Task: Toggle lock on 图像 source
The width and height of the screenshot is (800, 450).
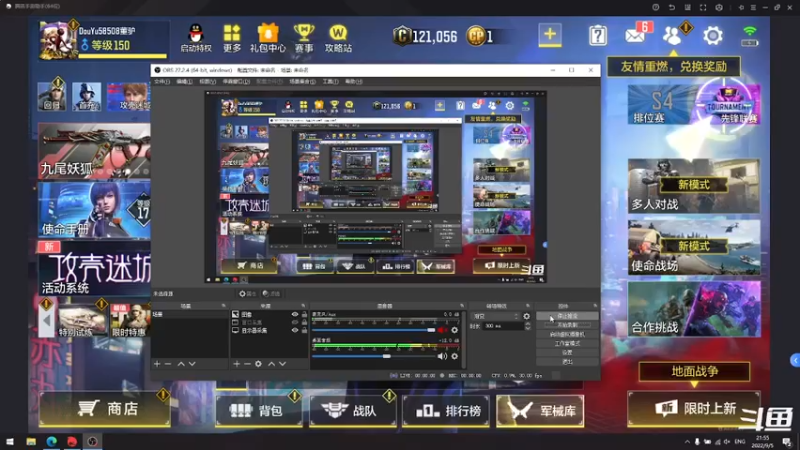Action: pyautogui.click(x=305, y=314)
